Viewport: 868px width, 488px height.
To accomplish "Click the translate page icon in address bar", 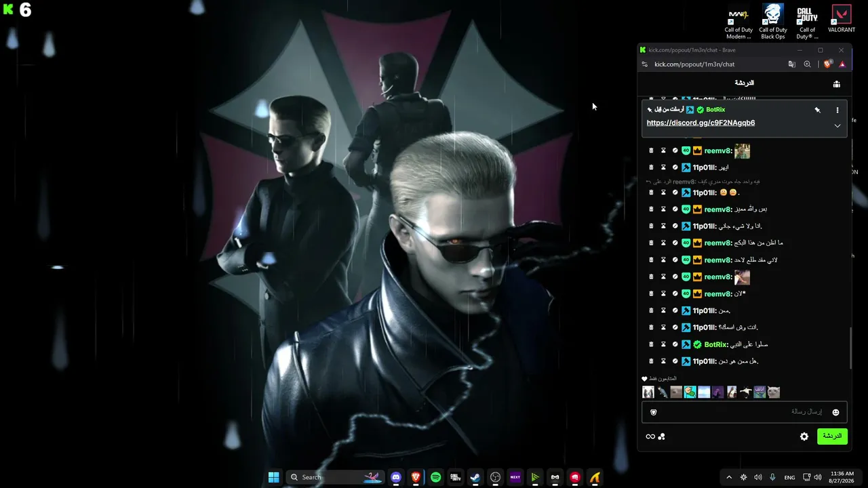I will (x=791, y=64).
